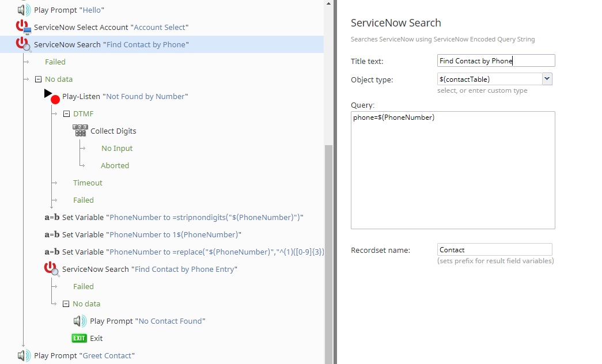
Task: Select the No Input exit
Action: click(117, 148)
